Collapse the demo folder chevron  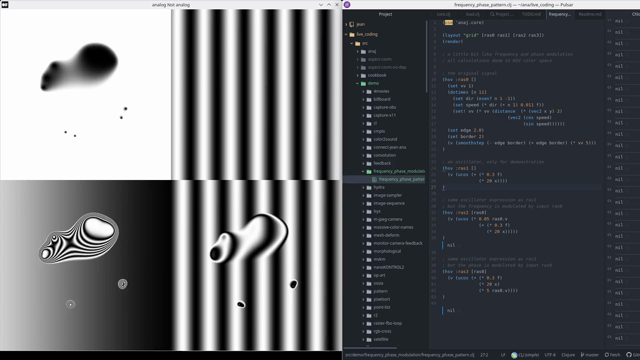[x=358, y=83]
